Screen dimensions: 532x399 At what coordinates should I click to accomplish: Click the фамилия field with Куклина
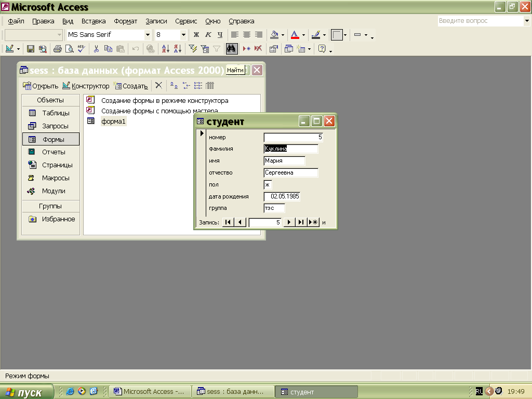coord(291,149)
